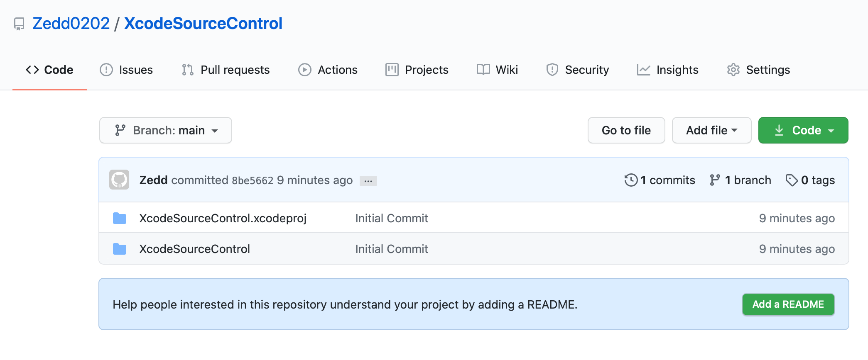The width and height of the screenshot is (868, 360).
Task: Click the shield icon for Security
Action: pyautogui.click(x=552, y=70)
